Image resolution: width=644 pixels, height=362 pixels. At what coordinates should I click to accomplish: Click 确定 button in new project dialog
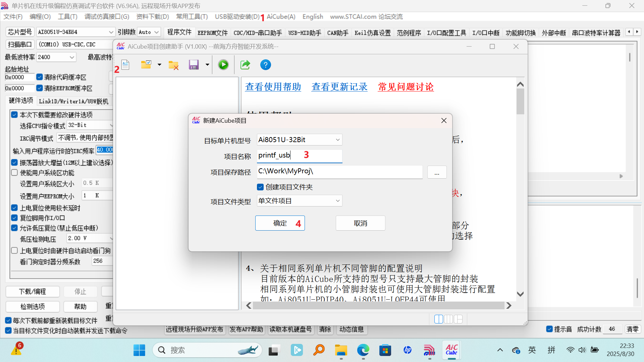[x=280, y=223]
